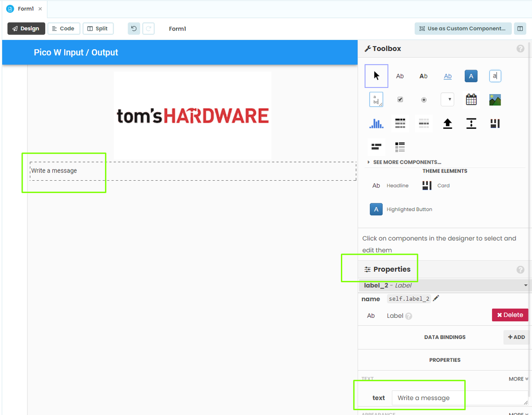Click the Use as Custom Component button
Screen dimensions: 532x415
[x=462, y=28]
